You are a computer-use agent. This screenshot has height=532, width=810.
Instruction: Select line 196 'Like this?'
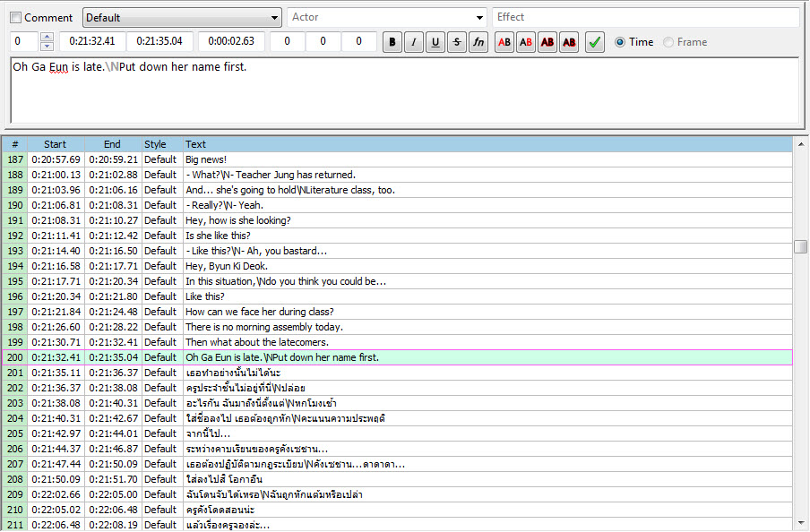(397, 296)
